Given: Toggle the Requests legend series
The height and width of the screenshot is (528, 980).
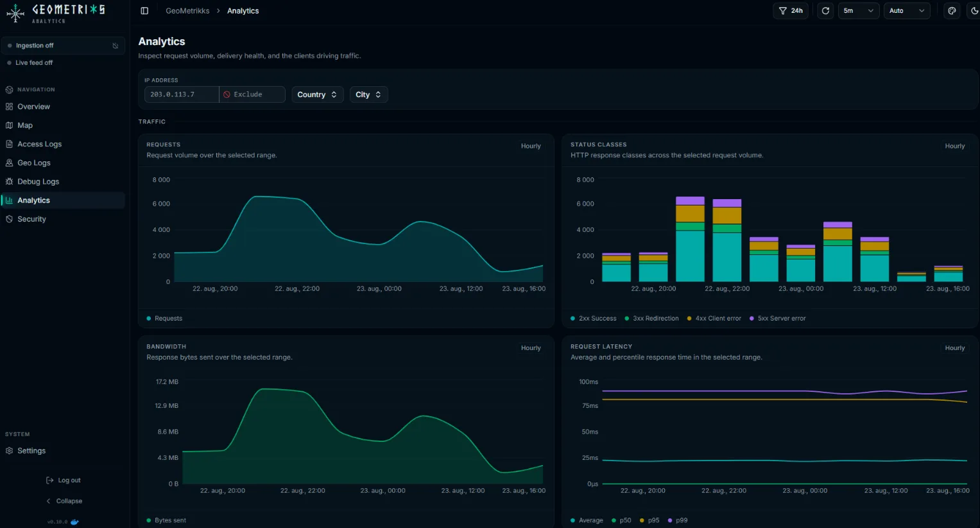Looking at the screenshot, I should click(x=164, y=319).
